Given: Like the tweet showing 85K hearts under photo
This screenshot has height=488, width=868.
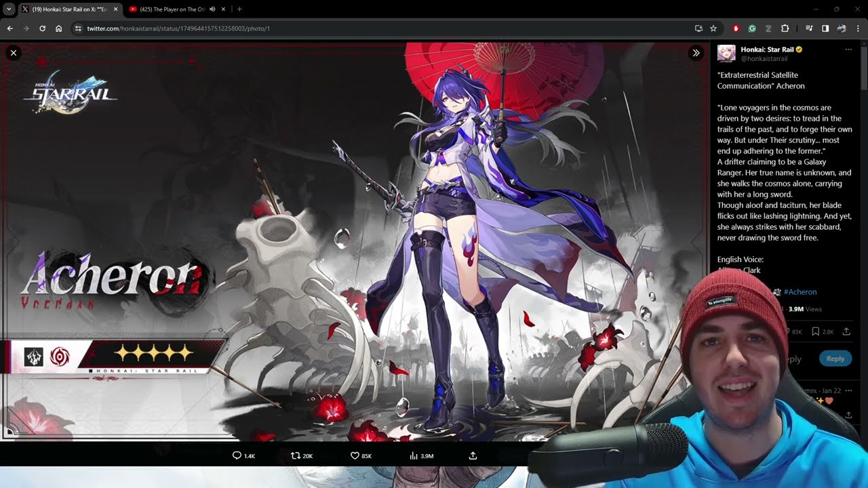Looking at the screenshot, I should point(361,455).
